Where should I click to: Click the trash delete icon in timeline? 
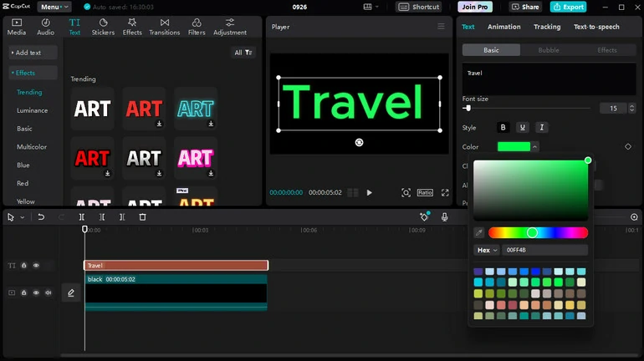142,217
